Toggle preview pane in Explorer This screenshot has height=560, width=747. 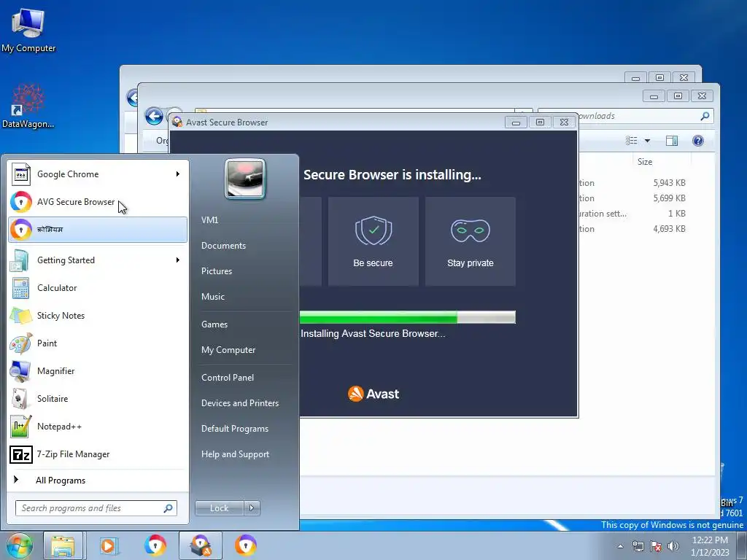point(672,141)
